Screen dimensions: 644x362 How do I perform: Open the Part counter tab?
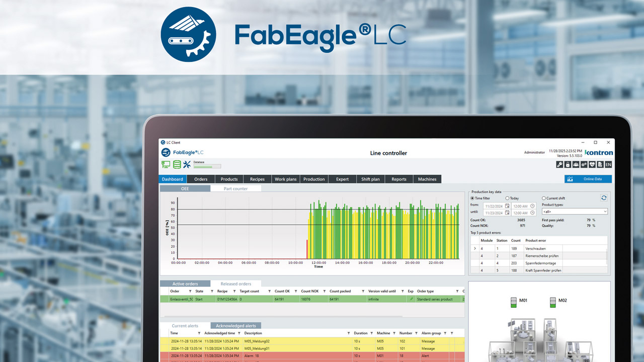click(235, 189)
